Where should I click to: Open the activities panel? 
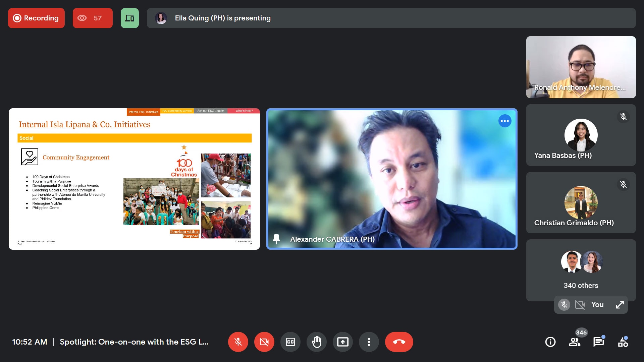(623, 343)
